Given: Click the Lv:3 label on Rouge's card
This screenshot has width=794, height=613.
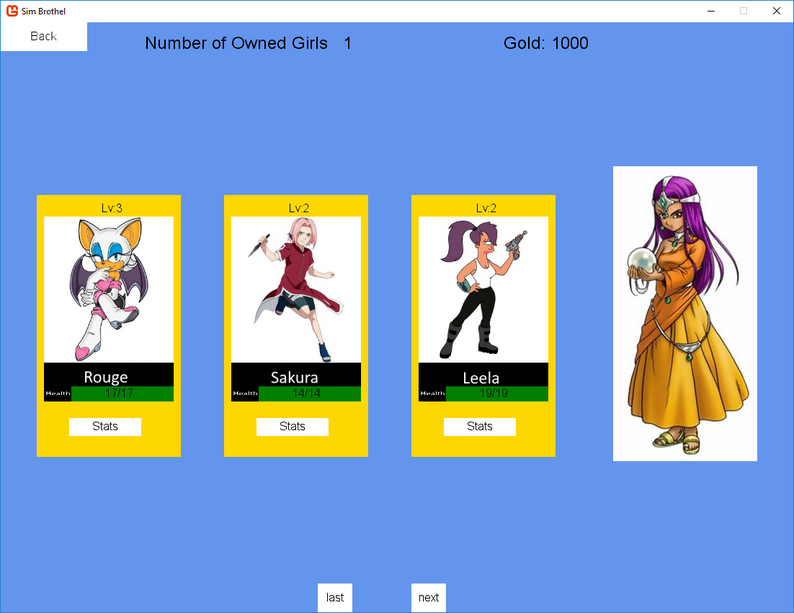Looking at the screenshot, I should tap(111, 208).
